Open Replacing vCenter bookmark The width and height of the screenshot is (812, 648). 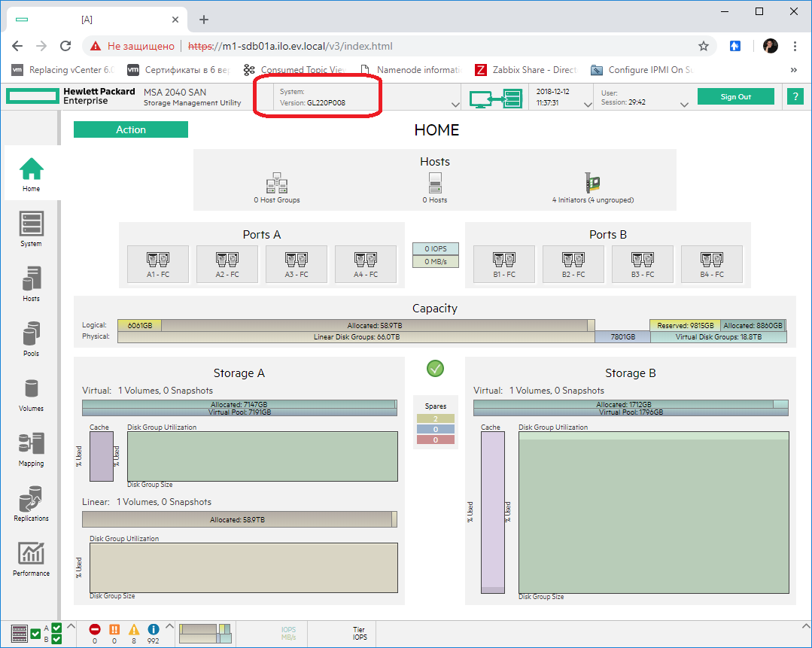(x=62, y=70)
